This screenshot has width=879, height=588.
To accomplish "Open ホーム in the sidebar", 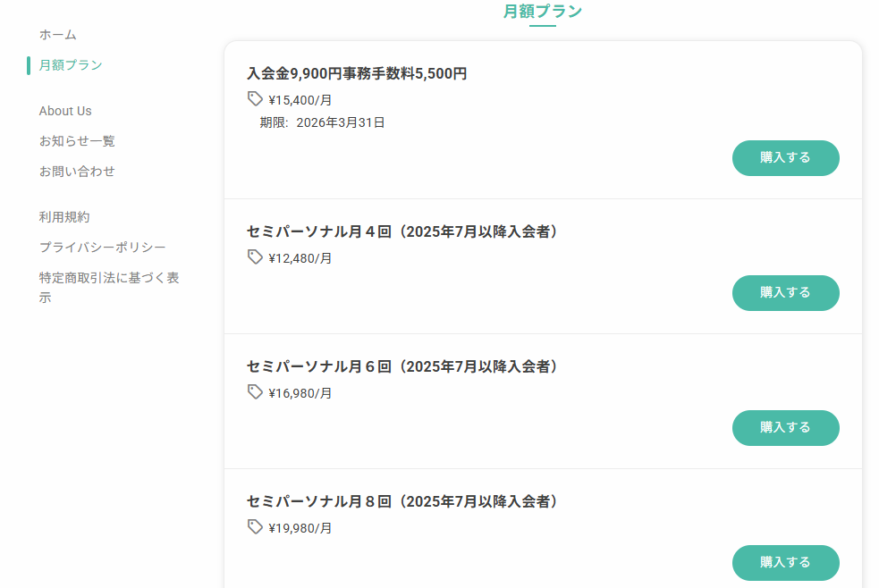I will [58, 35].
